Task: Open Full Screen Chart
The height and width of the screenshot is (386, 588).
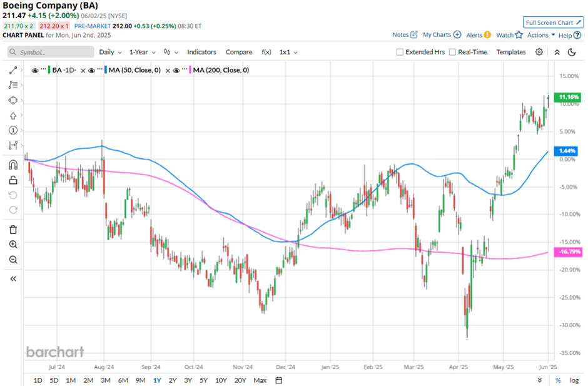Action: (553, 23)
